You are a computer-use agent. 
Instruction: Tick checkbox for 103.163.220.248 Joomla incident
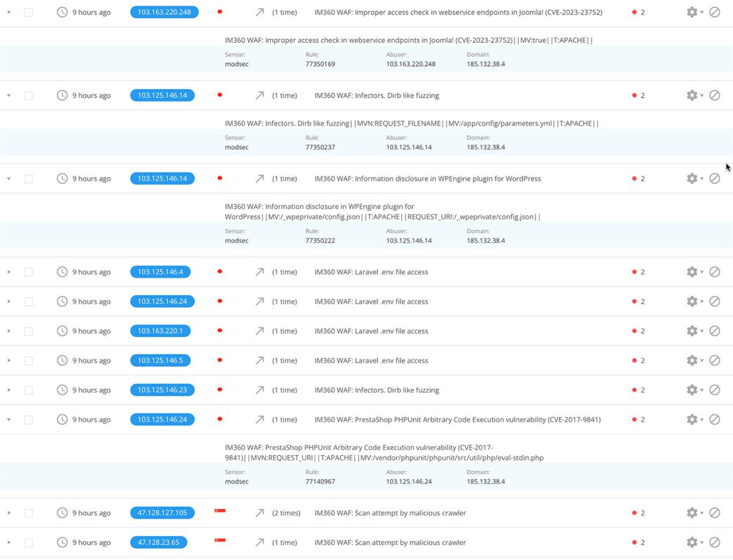tap(29, 12)
